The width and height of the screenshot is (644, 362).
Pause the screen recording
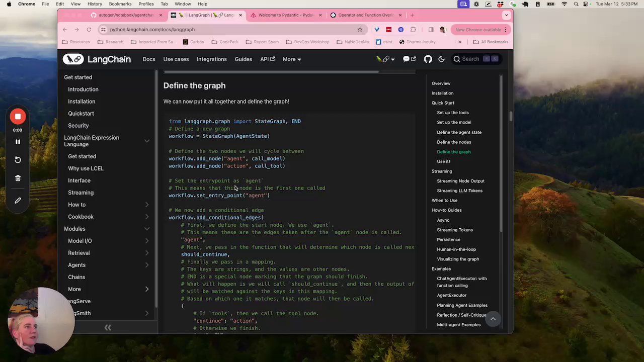(x=18, y=142)
